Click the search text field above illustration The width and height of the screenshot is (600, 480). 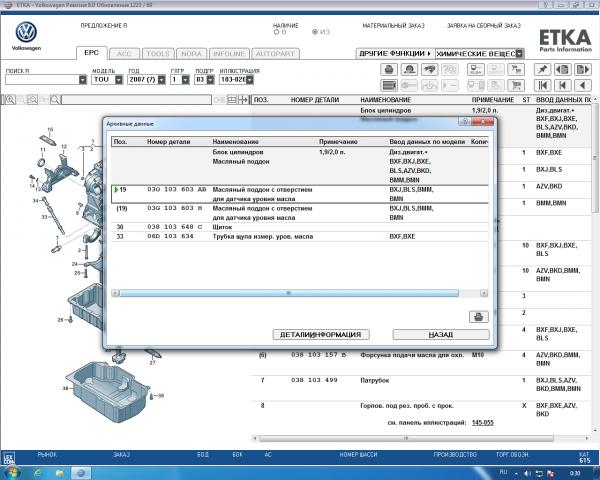click(x=136, y=100)
